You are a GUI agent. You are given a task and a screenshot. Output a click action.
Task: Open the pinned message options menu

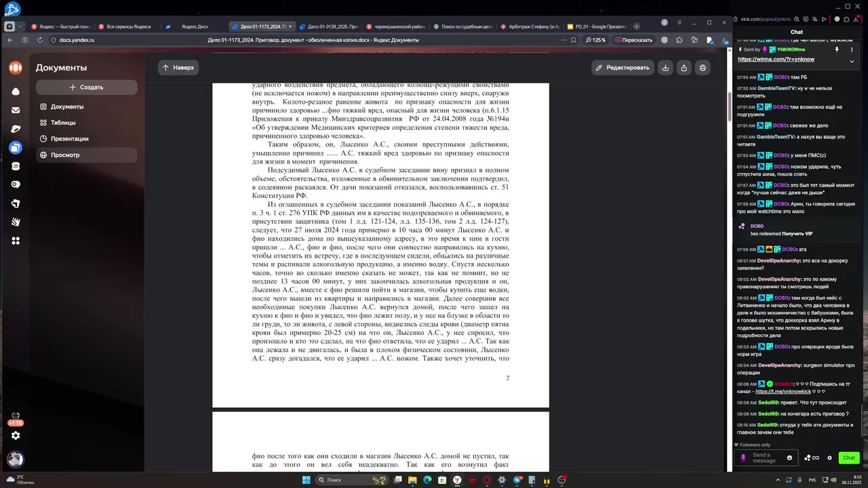point(852,49)
